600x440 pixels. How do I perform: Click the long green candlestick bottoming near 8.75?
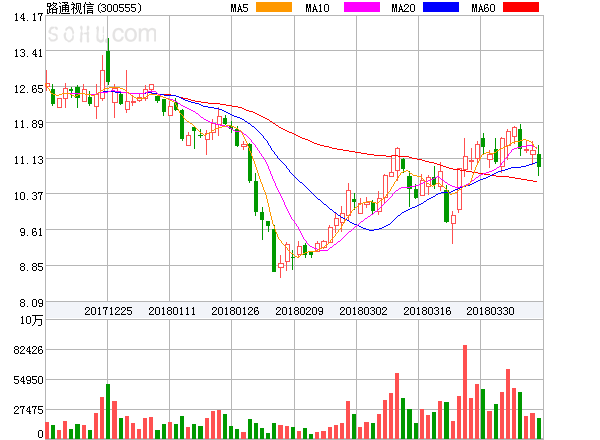click(x=274, y=249)
